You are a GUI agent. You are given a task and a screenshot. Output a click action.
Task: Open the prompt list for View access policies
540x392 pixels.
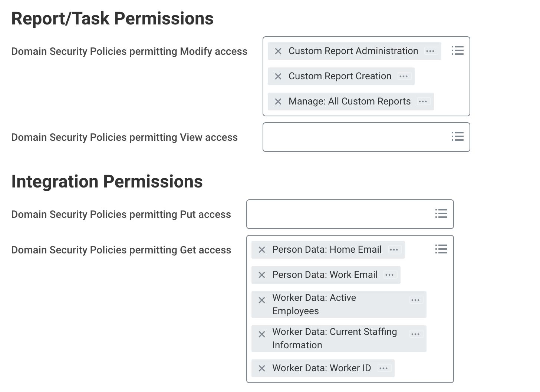pos(457,137)
